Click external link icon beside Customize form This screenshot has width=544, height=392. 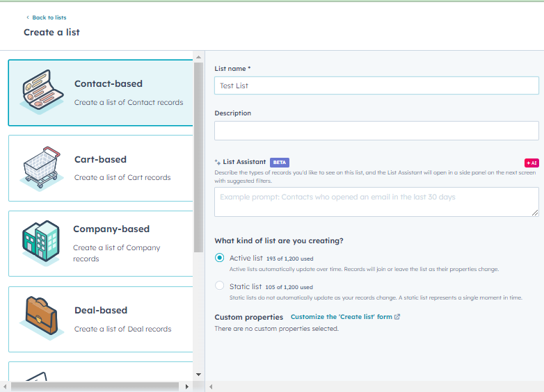click(397, 317)
